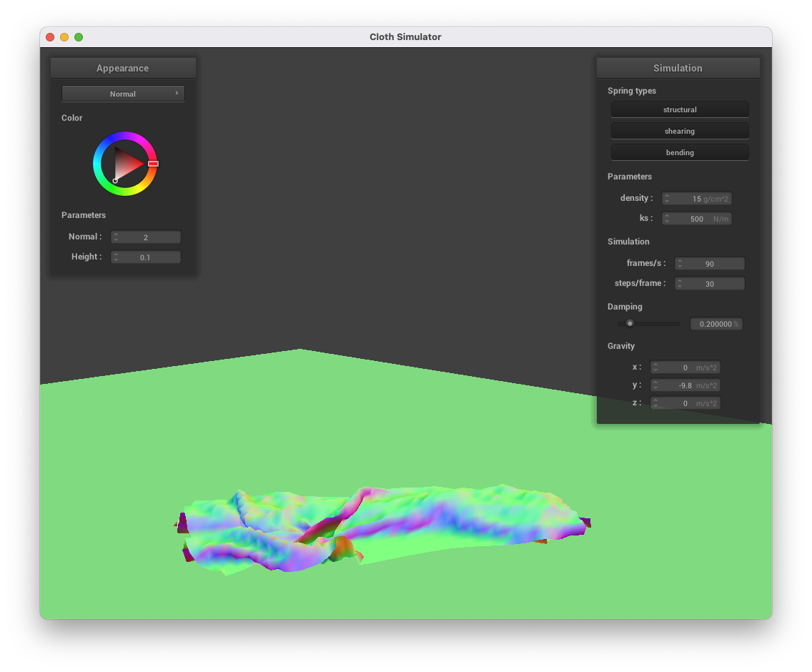Viewport: 812px width, 672px height.
Task: Click the damping slider handle
Action: point(630,323)
